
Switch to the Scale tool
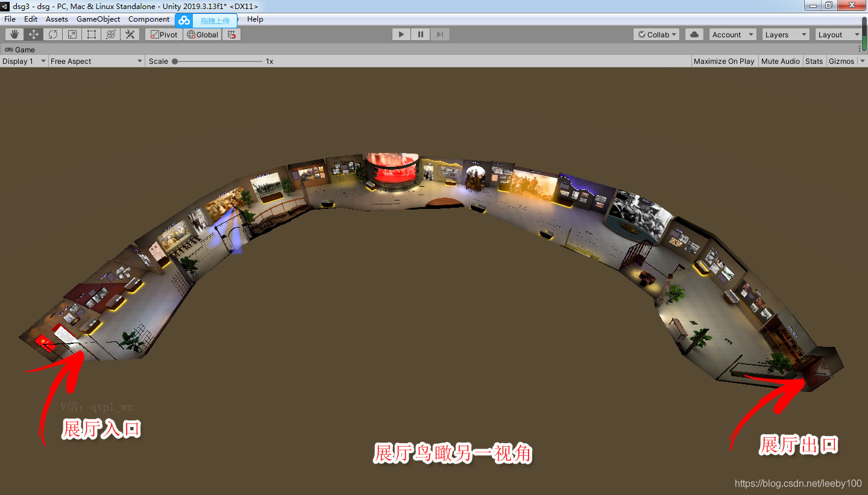pos(72,34)
